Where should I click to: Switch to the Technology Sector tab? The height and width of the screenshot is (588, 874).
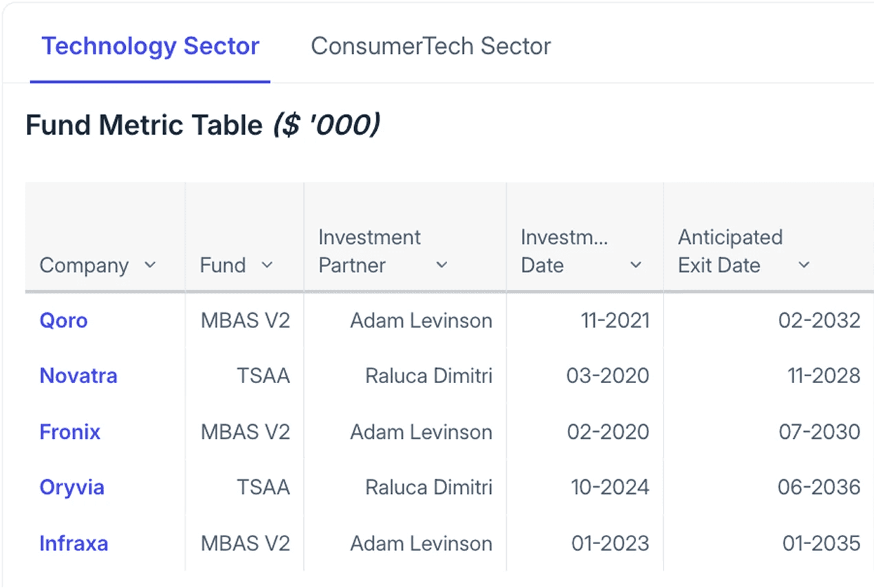coord(150,46)
